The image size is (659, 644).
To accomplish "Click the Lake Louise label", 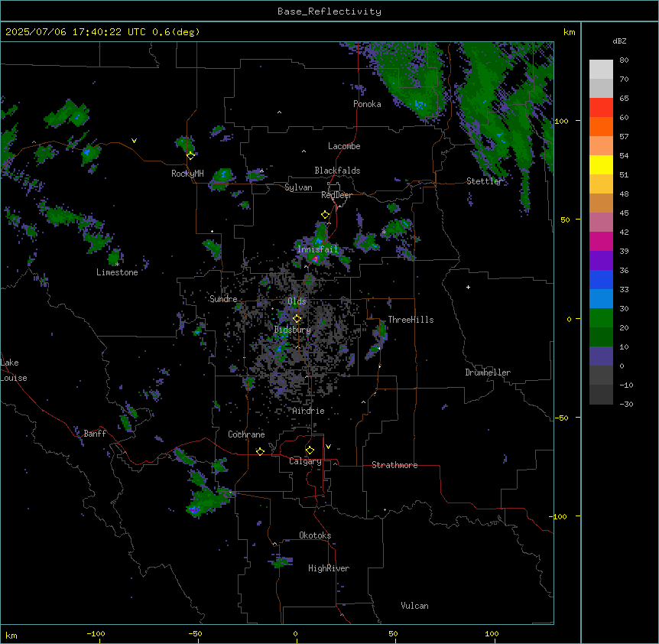I will (14, 370).
